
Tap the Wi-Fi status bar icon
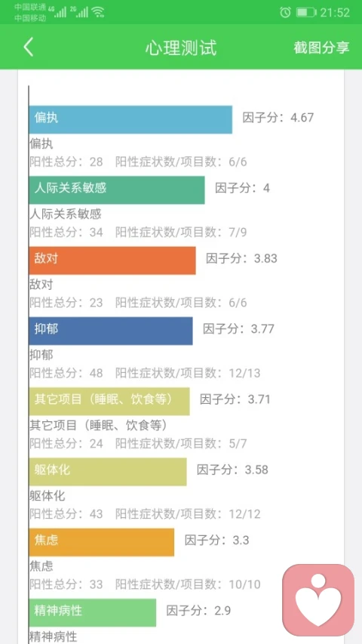tap(98, 12)
